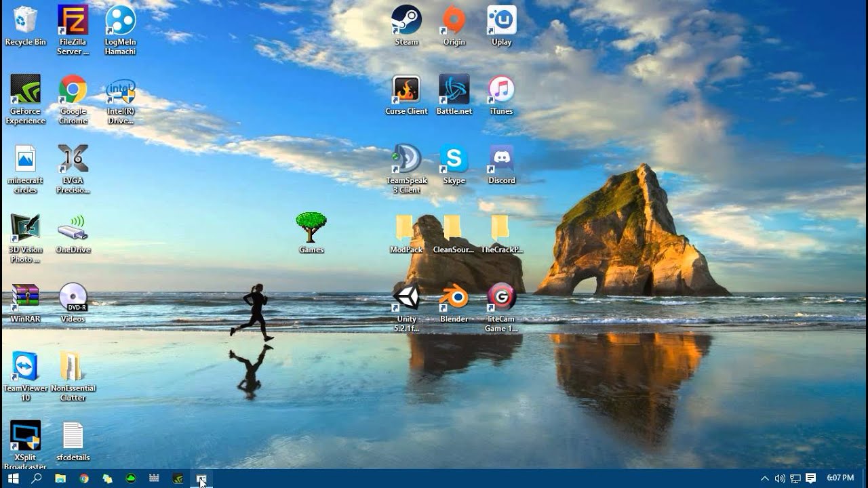Select the Uplay desktop shortcut
Viewport: 868px width, 488px height.
502,26
